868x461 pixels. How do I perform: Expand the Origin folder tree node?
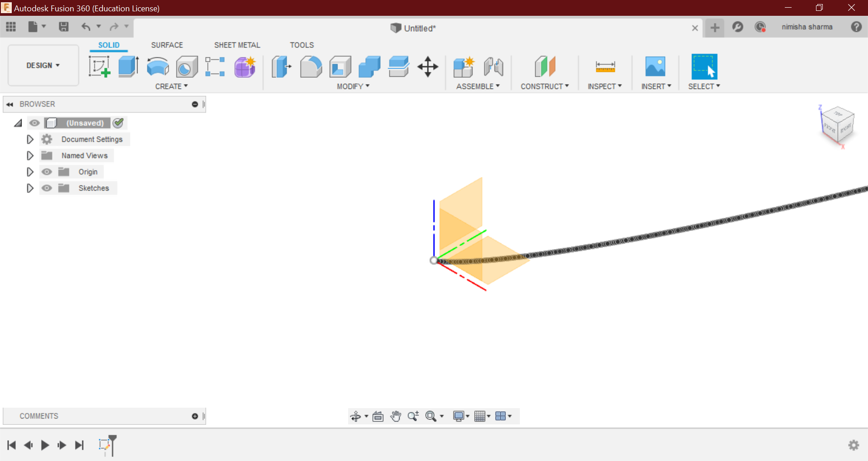[x=30, y=172]
